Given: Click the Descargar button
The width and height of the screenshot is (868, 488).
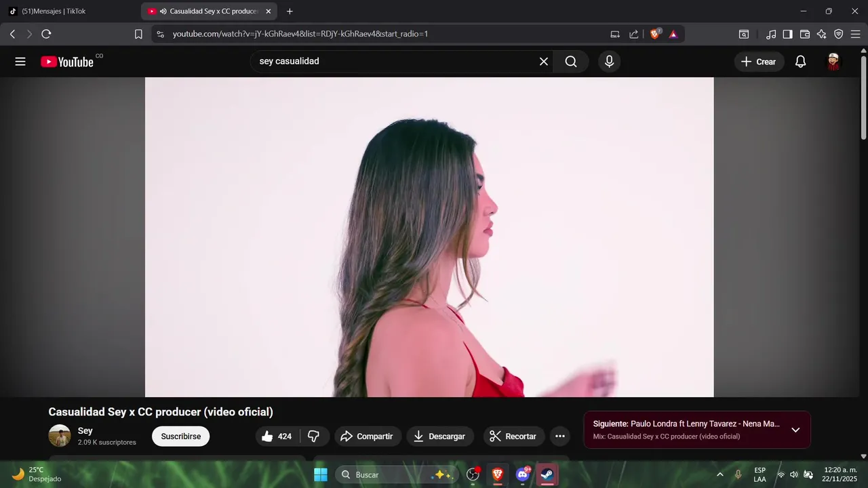Looking at the screenshot, I should (x=439, y=436).
